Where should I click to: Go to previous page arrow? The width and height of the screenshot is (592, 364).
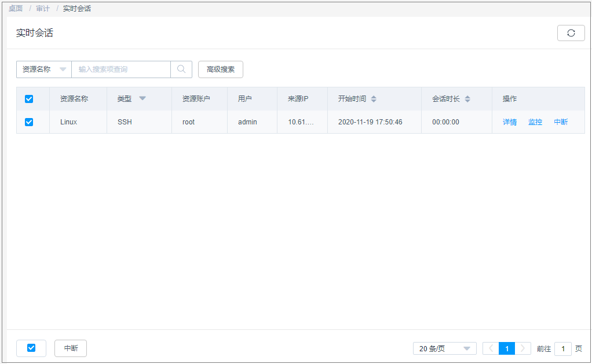pos(491,348)
